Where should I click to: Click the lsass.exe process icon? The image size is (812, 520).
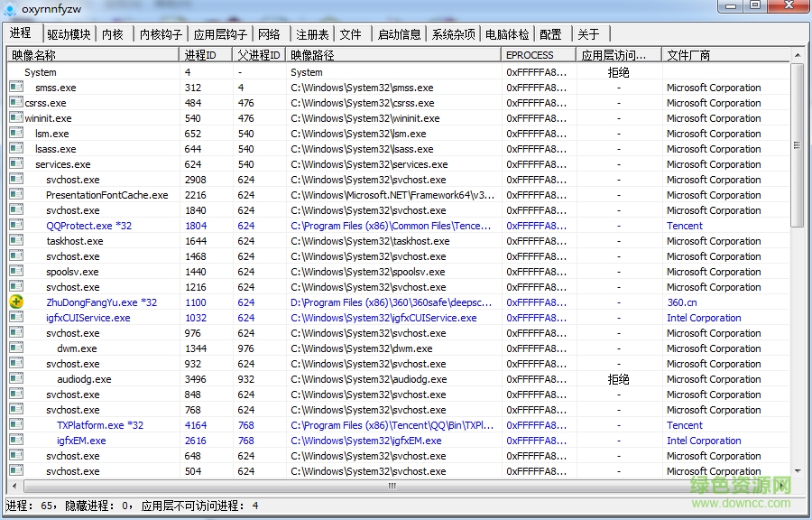tap(15, 149)
